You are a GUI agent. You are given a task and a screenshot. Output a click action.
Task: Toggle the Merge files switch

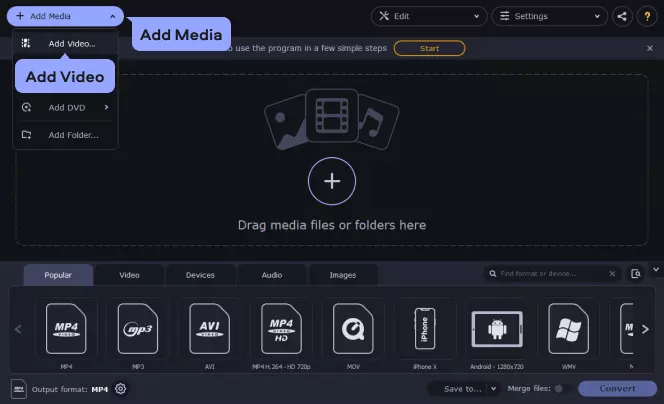point(562,389)
